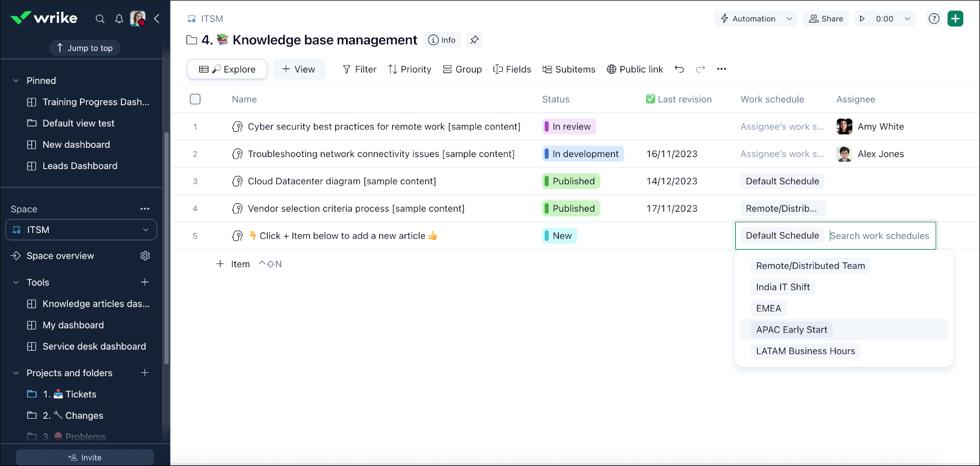Click the green plus create button
980x466 pixels.
point(955,19)
